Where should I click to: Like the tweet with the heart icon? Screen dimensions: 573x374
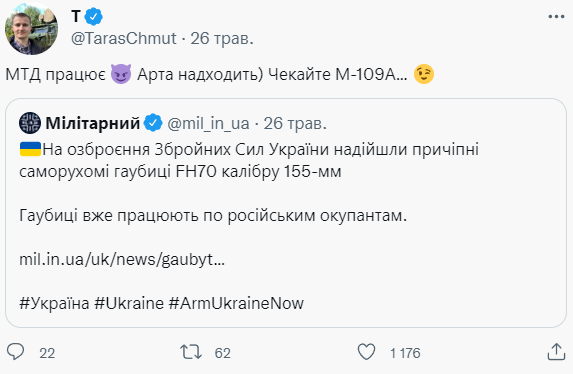coord(366,352)
